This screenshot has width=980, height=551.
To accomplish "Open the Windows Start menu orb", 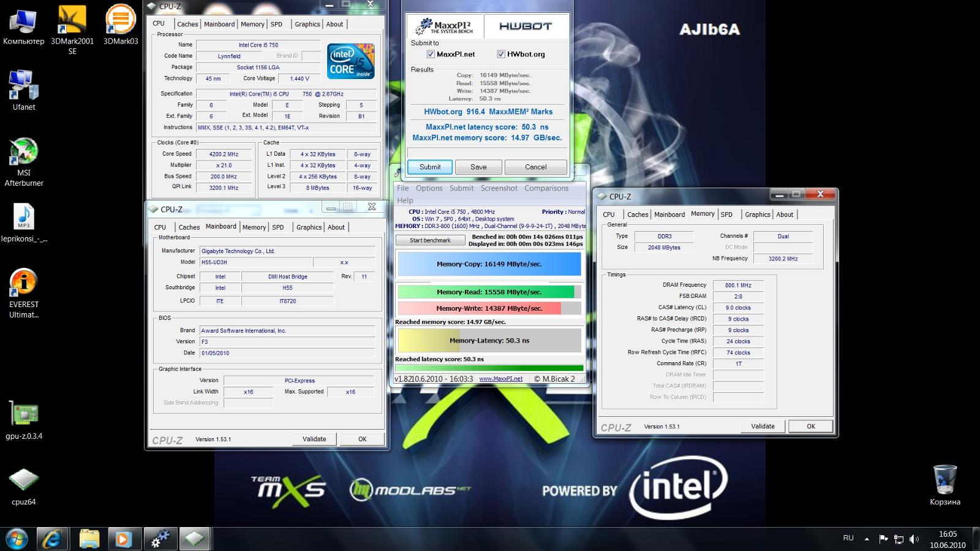I will [17, 539].
